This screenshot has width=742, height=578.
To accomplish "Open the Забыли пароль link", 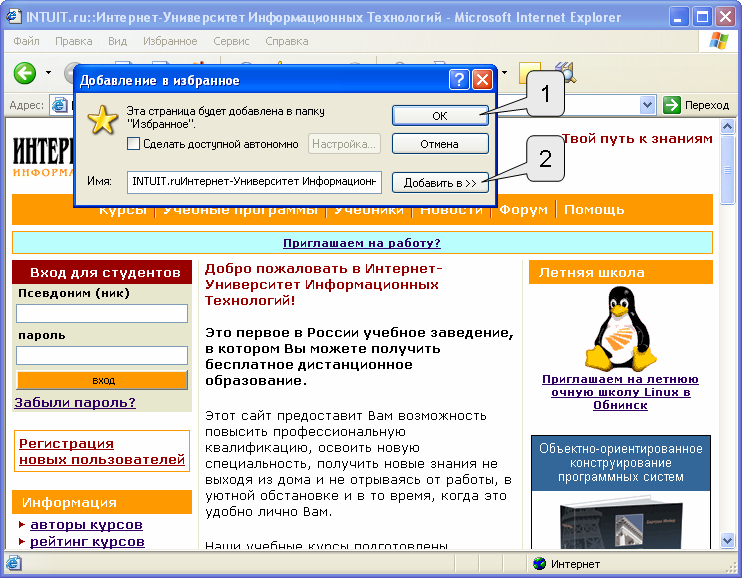I will coord(75,402).
